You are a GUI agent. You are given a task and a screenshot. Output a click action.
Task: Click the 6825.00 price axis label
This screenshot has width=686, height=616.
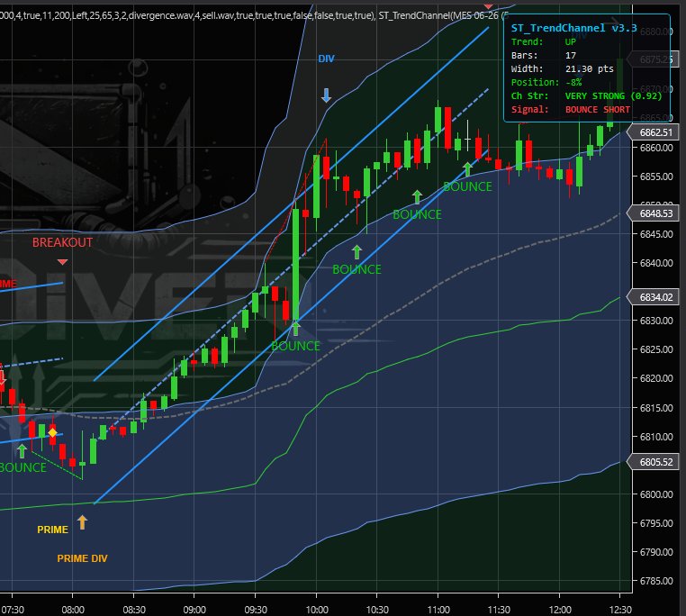(656, 349)
